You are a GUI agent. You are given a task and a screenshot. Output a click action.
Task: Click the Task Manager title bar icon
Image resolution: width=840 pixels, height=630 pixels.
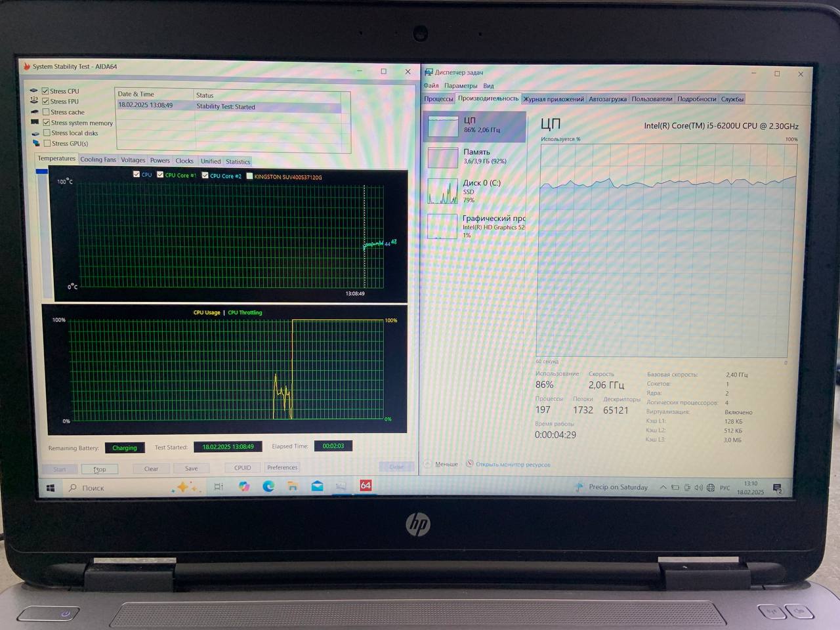(428, 72)
